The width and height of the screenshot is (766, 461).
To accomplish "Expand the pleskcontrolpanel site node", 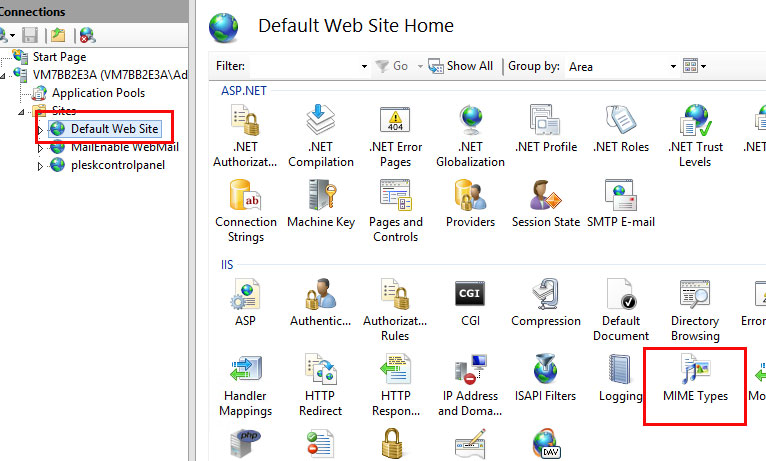I will pyautogui.click(x=40, y=166).
